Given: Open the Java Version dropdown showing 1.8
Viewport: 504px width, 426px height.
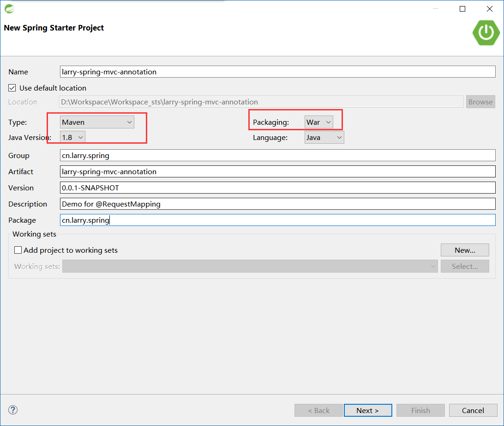Looking at the screenshot, I should click(x=72, y=137).
